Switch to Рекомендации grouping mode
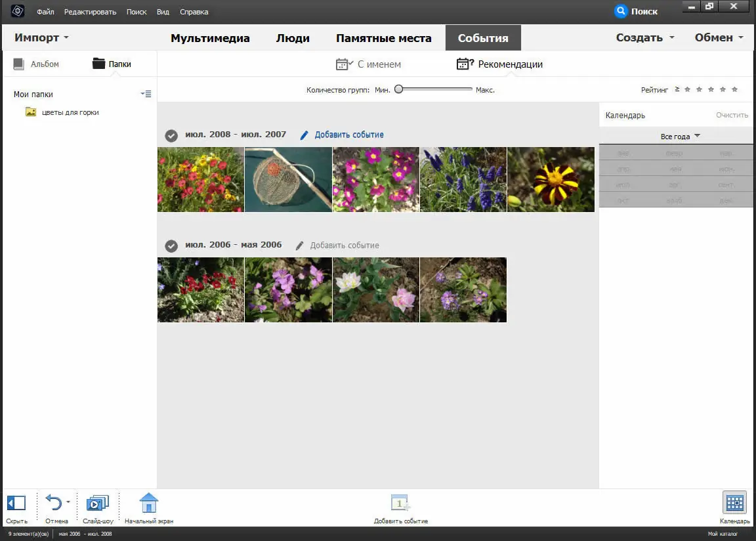 pos(500,64)
